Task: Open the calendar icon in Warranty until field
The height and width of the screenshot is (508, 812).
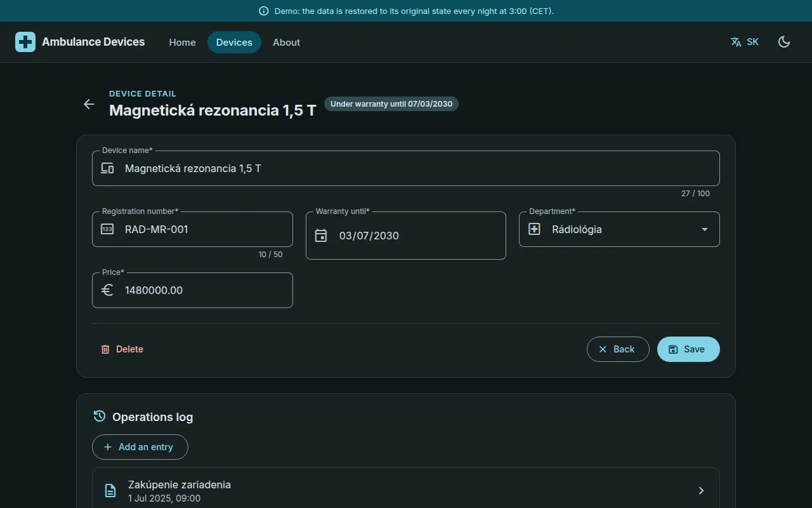Action: click(321, 236)
